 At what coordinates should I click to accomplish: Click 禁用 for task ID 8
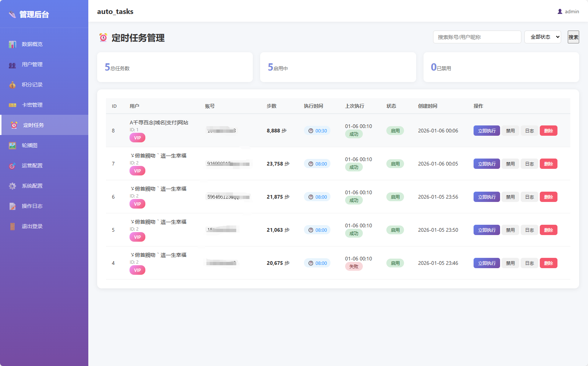click(510, 131)
